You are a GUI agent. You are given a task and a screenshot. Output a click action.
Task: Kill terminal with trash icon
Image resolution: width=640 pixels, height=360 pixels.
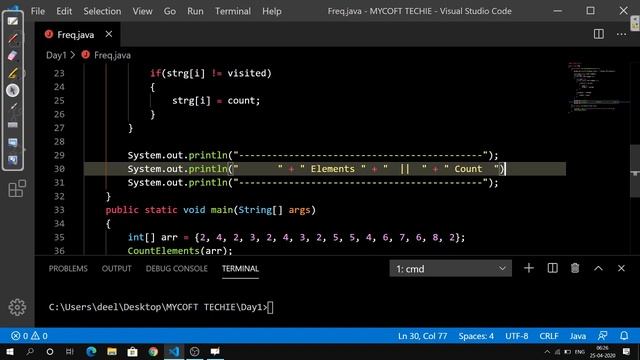pyautogui.click(x=575, y=268)
